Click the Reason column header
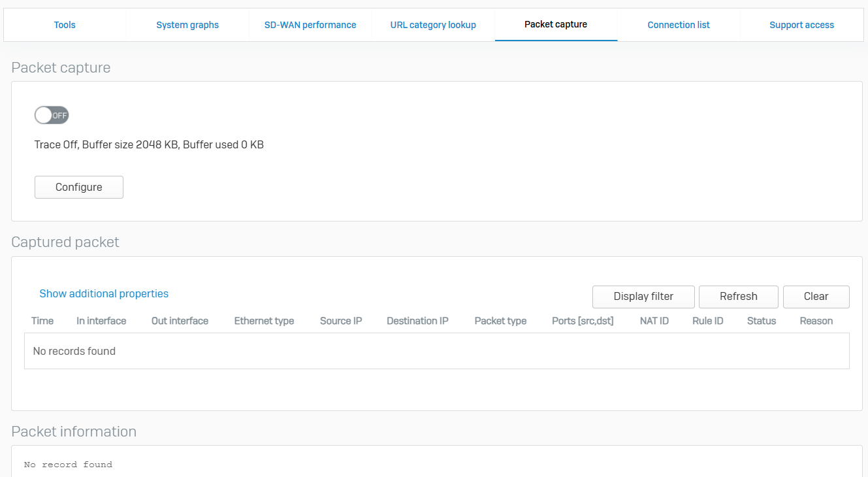This screenshot has height=477, width=868. tap(816, 321)
